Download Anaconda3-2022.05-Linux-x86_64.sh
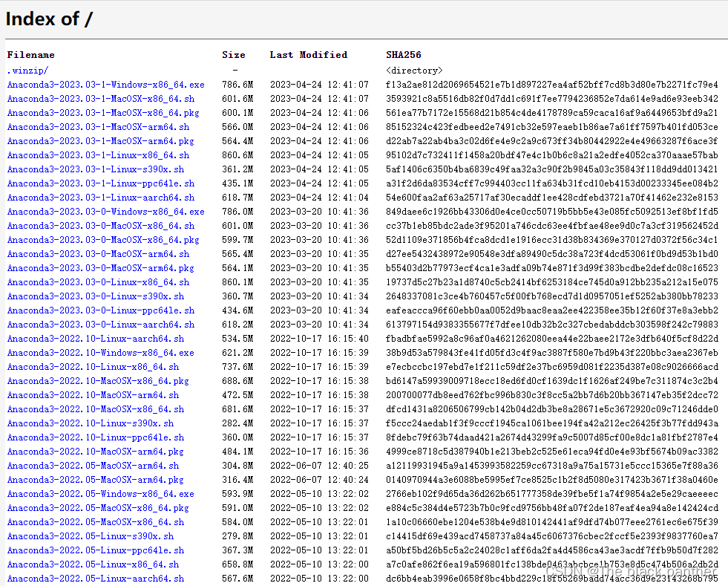Screen dimensions: 728x586 pos(93,564)
